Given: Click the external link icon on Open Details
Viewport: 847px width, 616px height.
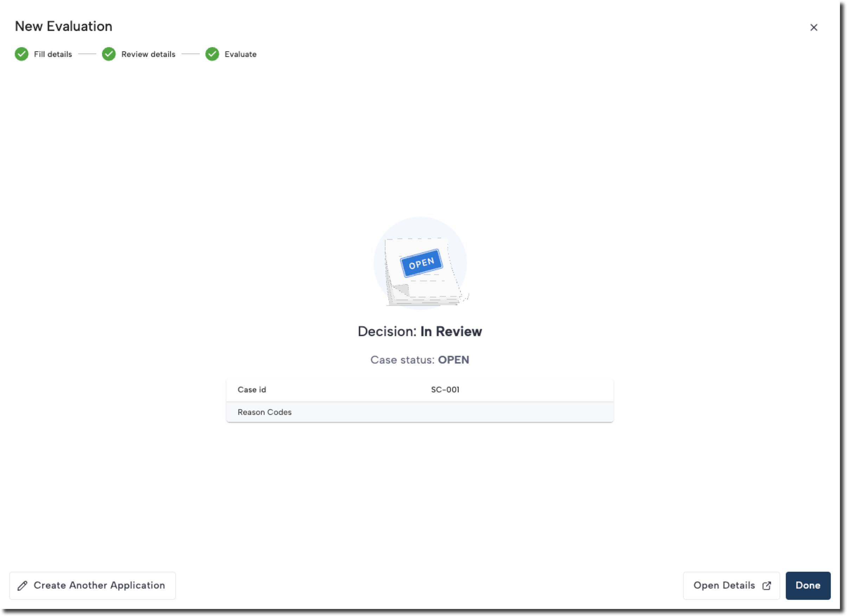Looking at the screenshot, I should coord(766,586).
